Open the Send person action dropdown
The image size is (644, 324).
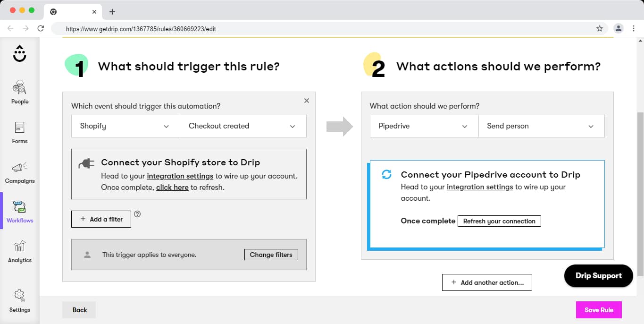click(542, 126)
